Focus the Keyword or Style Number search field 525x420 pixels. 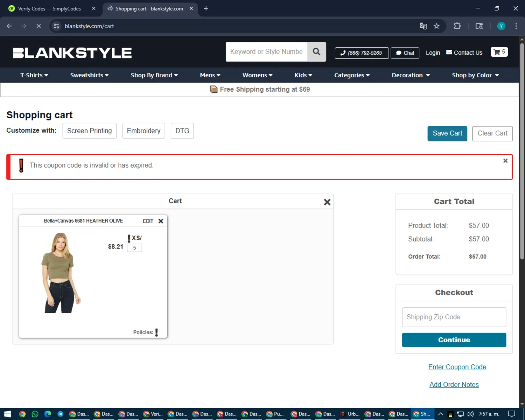click(266, 52)
